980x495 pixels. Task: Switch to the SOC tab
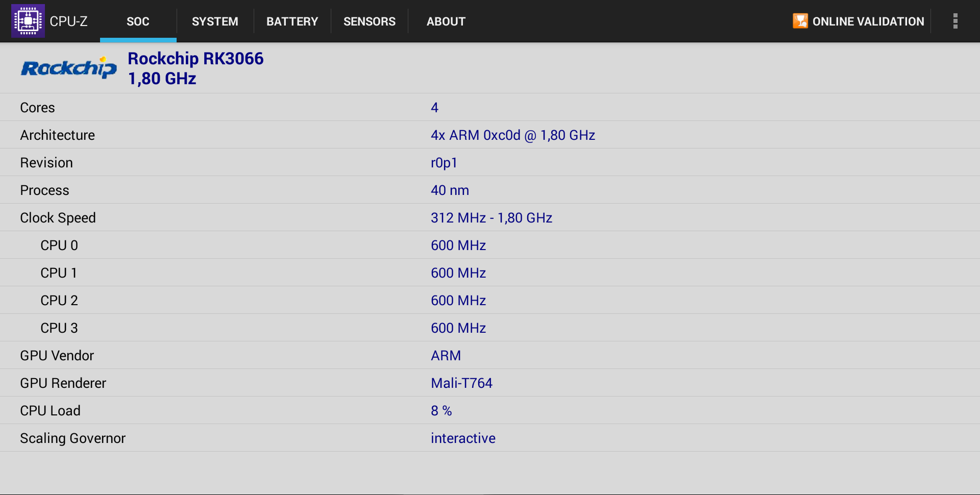tap(138, 21)
